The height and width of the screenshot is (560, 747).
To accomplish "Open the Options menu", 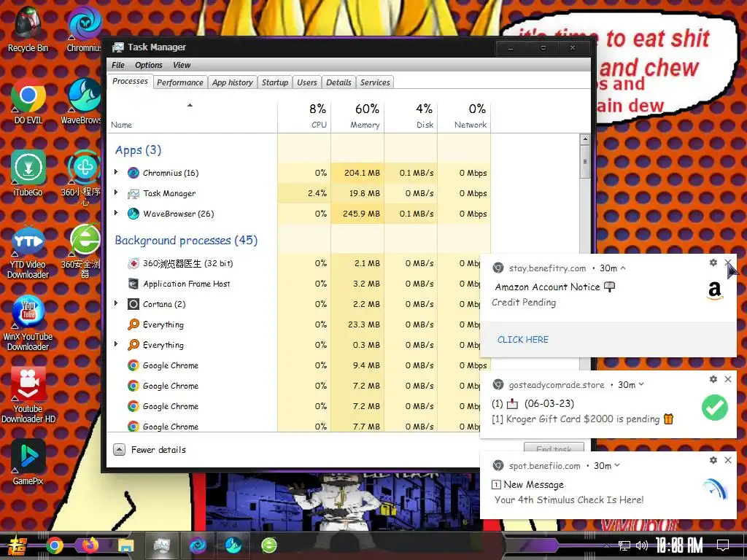I will pyautogui.click(x=149, y=65).
